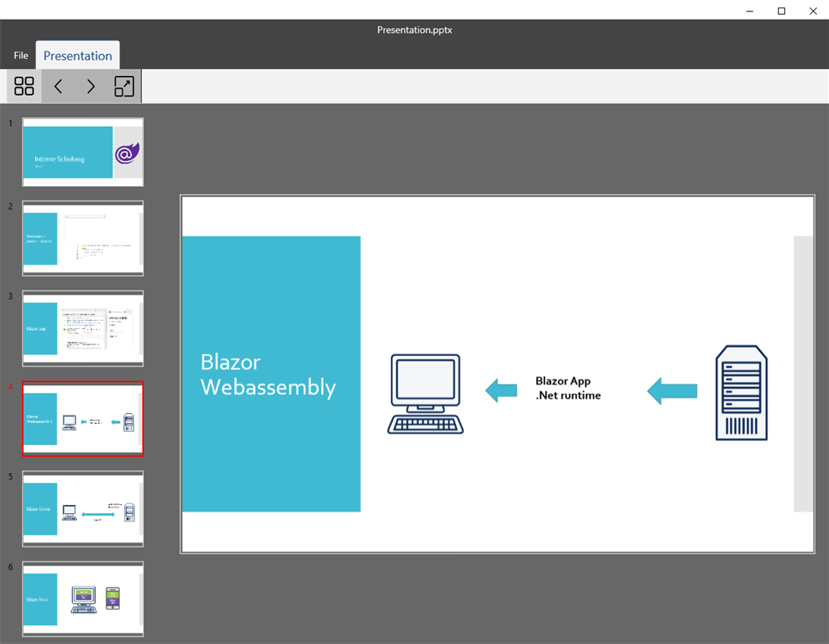
Task: Select the Blazor Server slide 5 thumbnail
Action: 82,509
